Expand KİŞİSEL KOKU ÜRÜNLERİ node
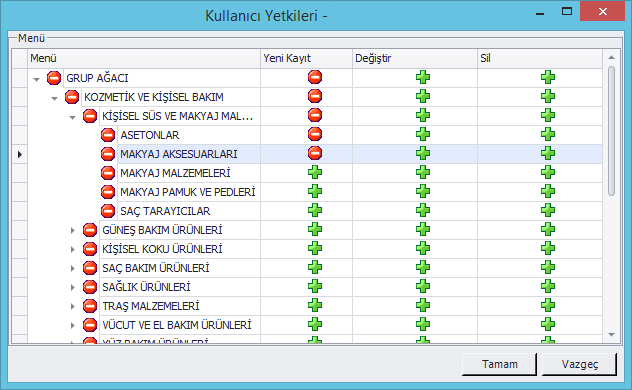Image resolution: width=632 pixels, height=390 pixels. point(73,249)
